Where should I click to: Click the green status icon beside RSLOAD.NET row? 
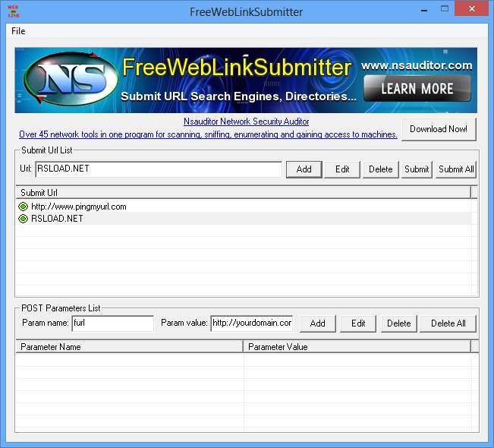pyautogui.click(x=23, y=219)
